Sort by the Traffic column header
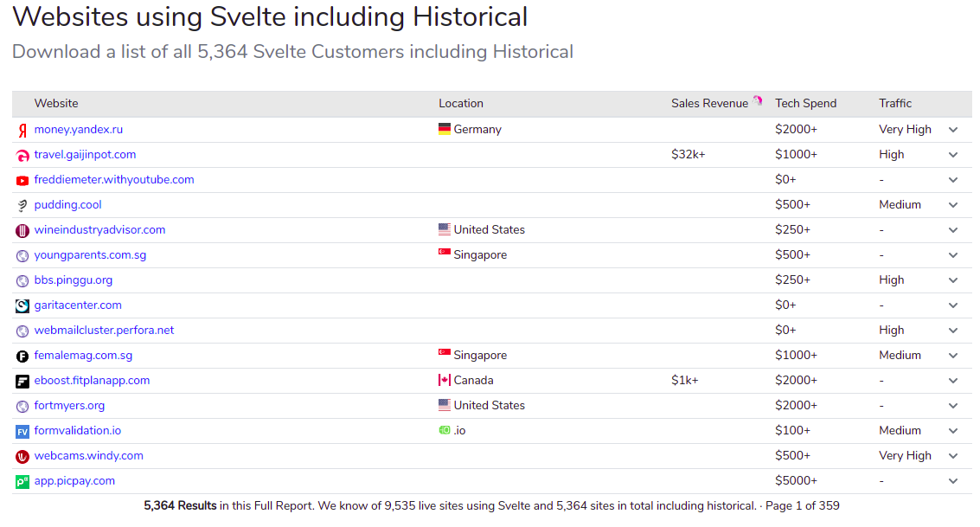980x527 pixels. [x=895, y=104]
